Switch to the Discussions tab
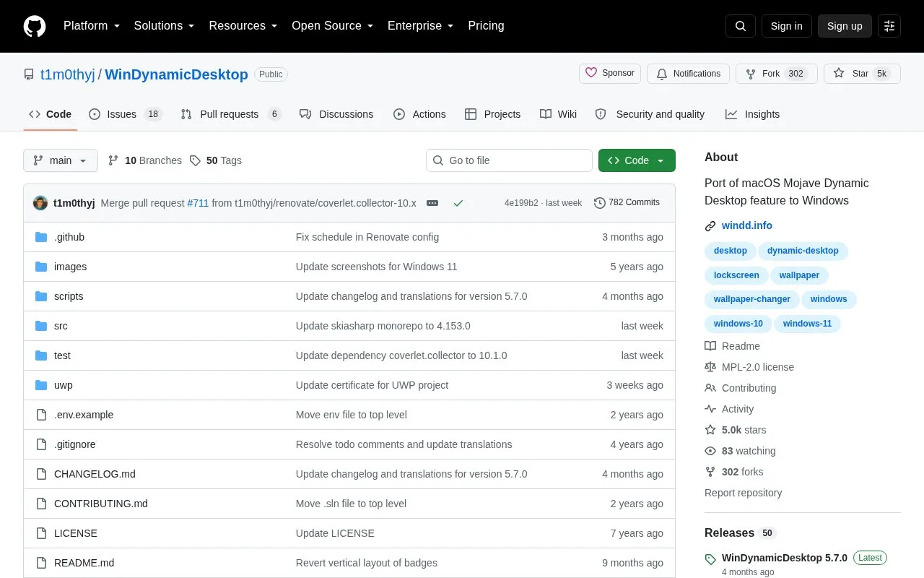Screen dimensions: 924x578 336,114
